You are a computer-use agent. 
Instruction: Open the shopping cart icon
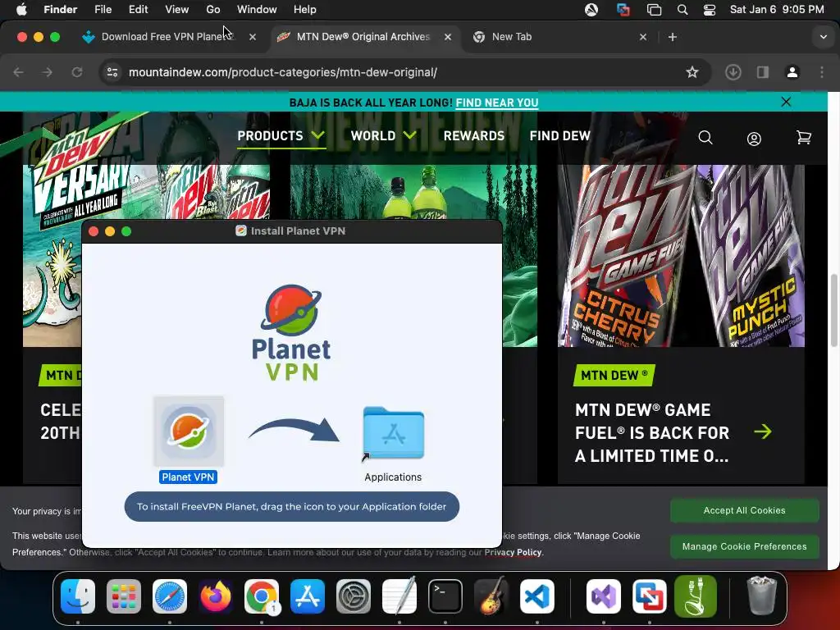tap(804, 138)
